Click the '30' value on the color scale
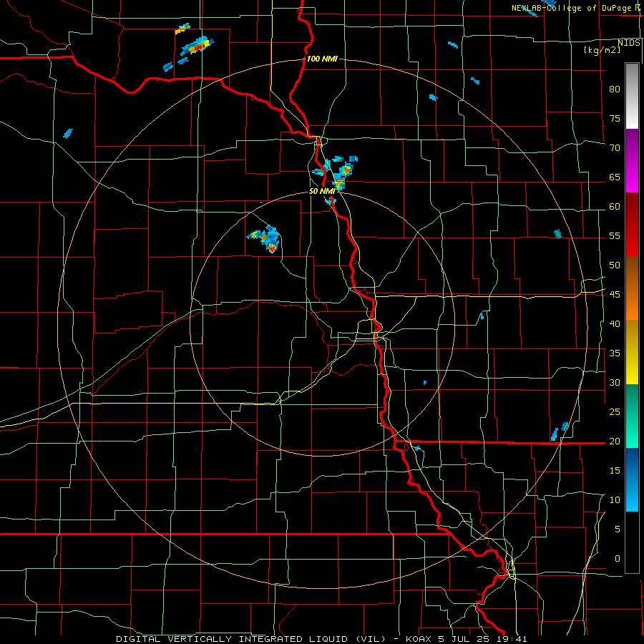Image resolution: width=644 pixels, height=644 pixels. 615,383
